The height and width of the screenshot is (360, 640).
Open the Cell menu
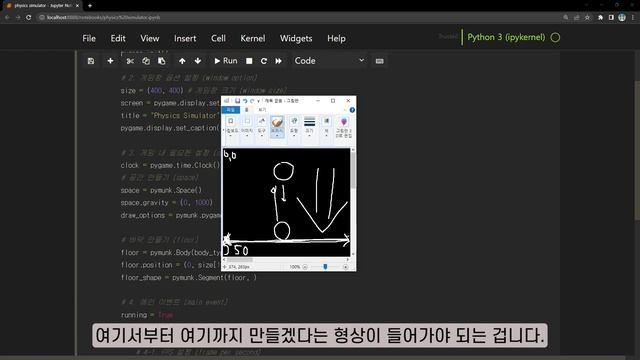(218, 38)
